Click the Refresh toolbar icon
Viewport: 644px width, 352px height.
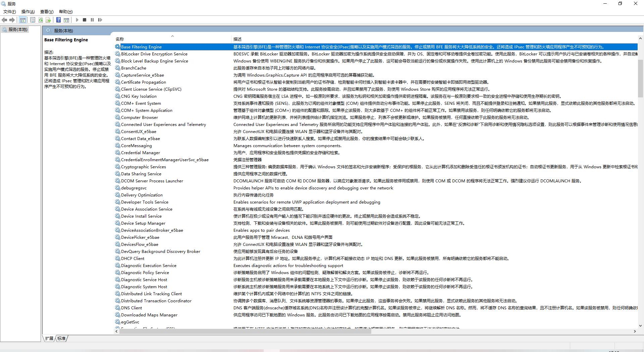coord(41,20)
